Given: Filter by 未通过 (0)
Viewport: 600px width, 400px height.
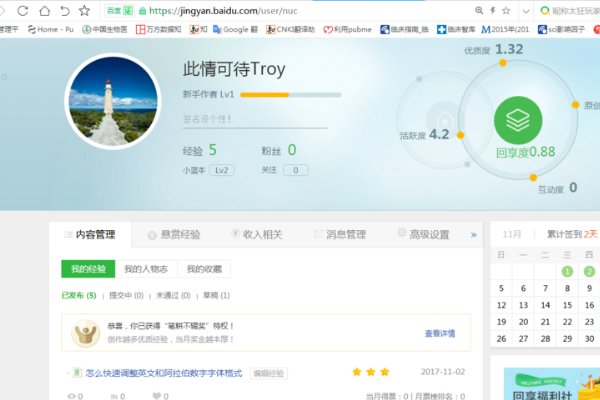Looking at the screenshot, I should pyautogui.click(x=173, y=296).
